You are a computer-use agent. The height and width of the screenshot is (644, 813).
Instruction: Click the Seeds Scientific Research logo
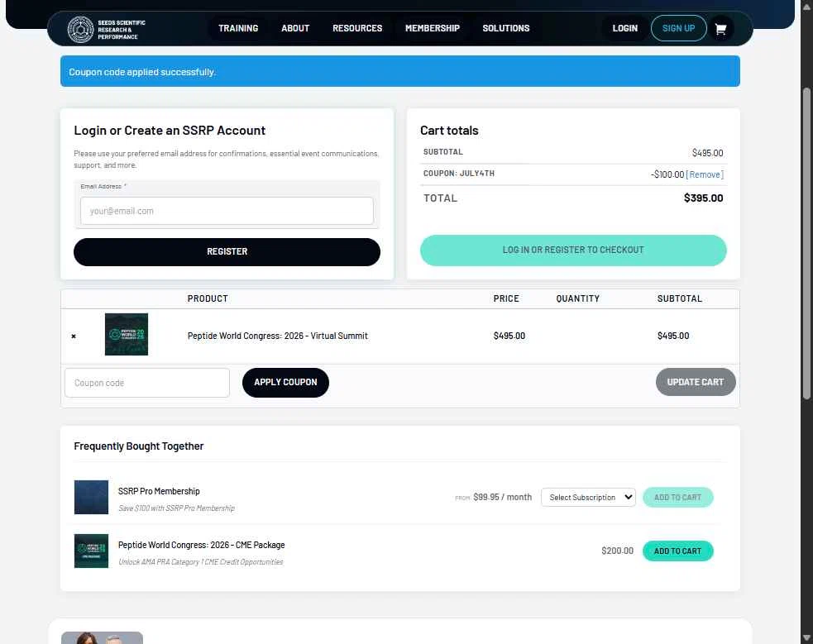[x=107, y=29]
